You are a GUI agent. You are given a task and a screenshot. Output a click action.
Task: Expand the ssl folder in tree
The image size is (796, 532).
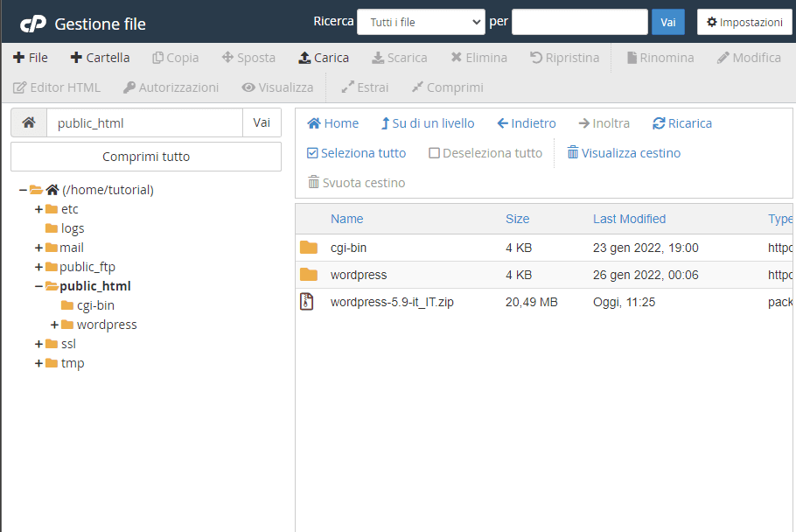38,344
